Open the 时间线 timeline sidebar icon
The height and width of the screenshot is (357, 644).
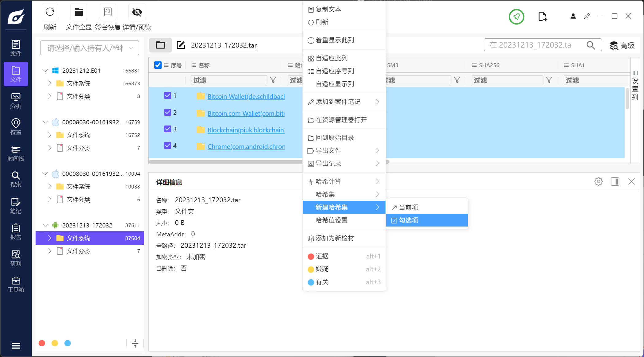coord(16,153)
